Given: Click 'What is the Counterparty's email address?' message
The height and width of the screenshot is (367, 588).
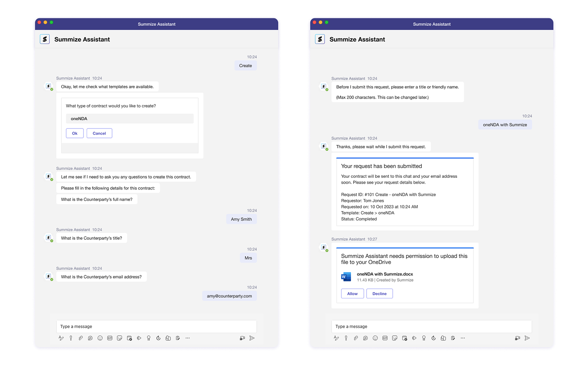Looking at the screenshot, I should (102, 277).
